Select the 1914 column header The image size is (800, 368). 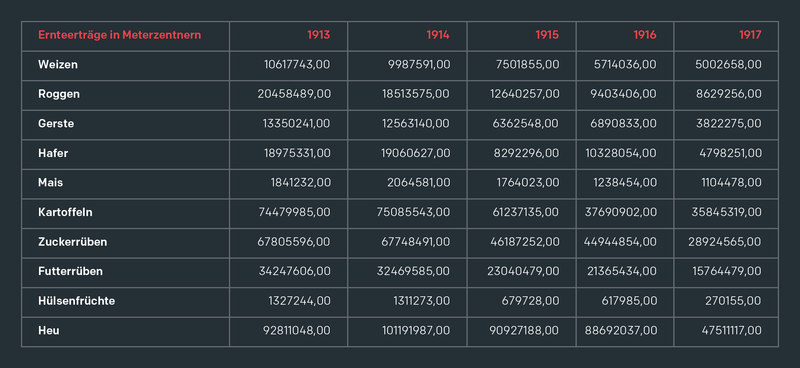tap(438, 35)
